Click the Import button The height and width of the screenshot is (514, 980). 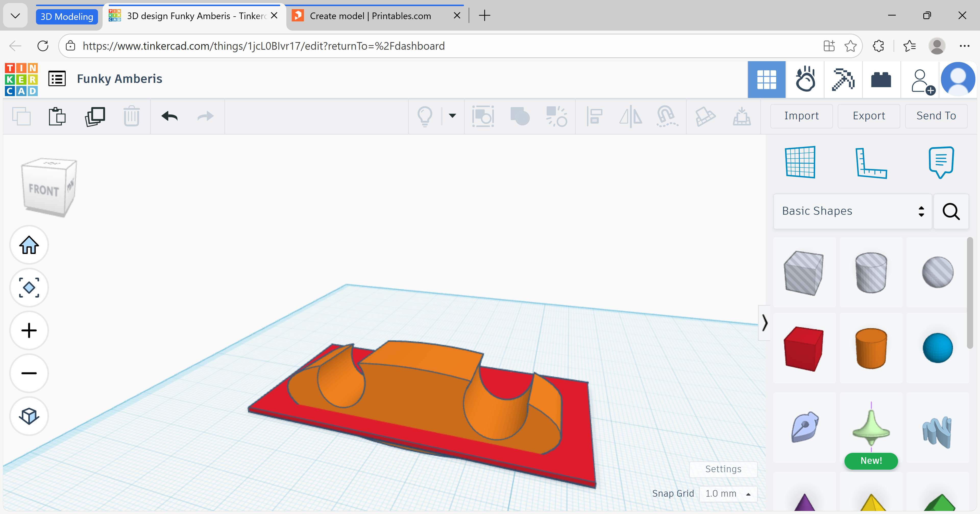pos(802,115)
